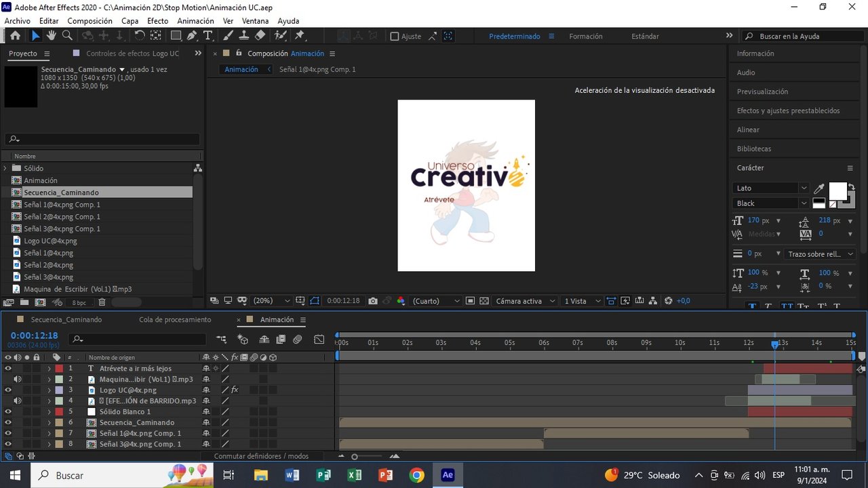Open the magnification (20%) dropdown
868x488 pixels.
coord(271,301)
